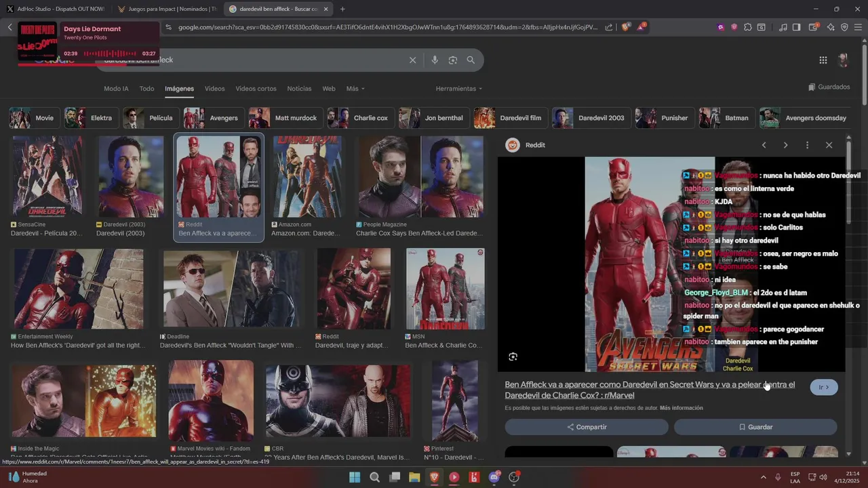Open the Extensions puzzle icon

pyautogui.click(x=747, y=27)
